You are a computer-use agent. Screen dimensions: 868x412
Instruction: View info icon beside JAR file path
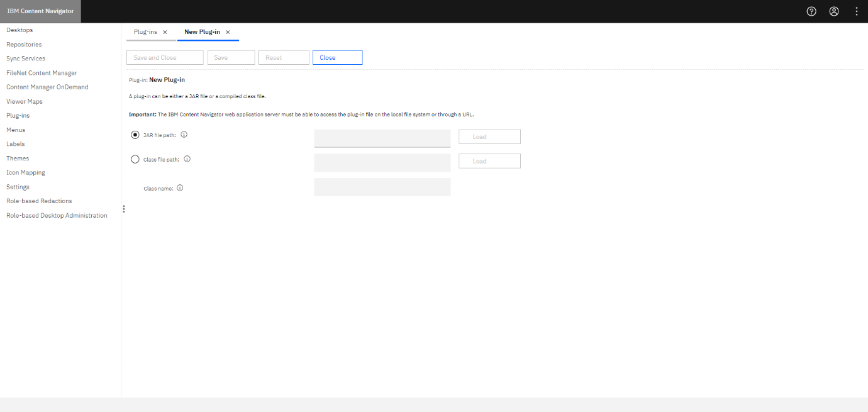pos(183,134)
